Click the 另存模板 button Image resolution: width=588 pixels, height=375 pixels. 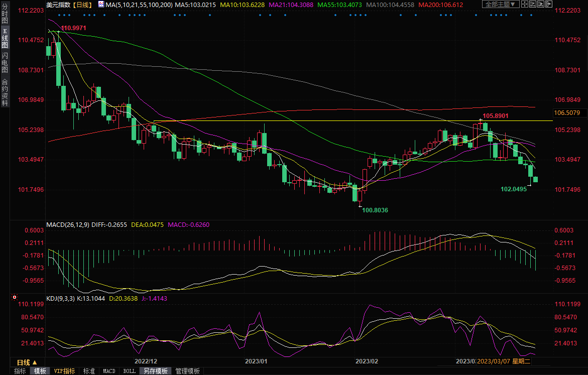(156, 371)
